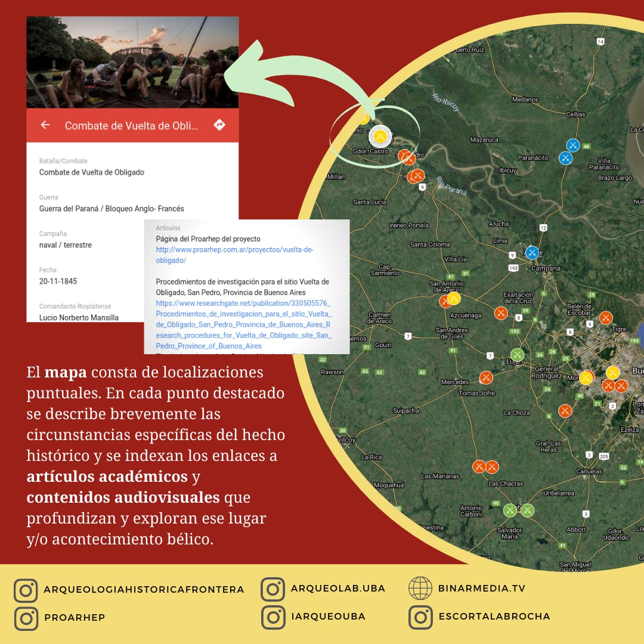
Task: Open the researchgate.net publication link
Action: coord(243,324)
